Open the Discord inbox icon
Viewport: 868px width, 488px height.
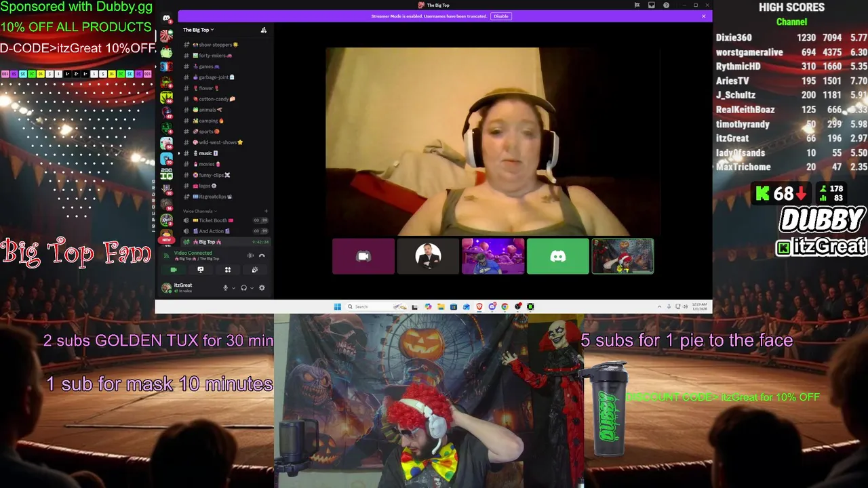pyautogui.click(x=652, y=5)
